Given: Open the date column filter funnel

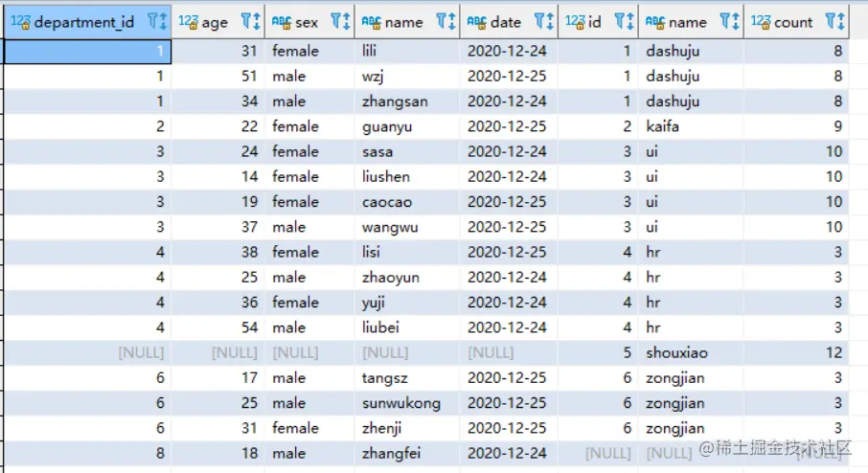Looking at the screenshot, I should 539,22.
